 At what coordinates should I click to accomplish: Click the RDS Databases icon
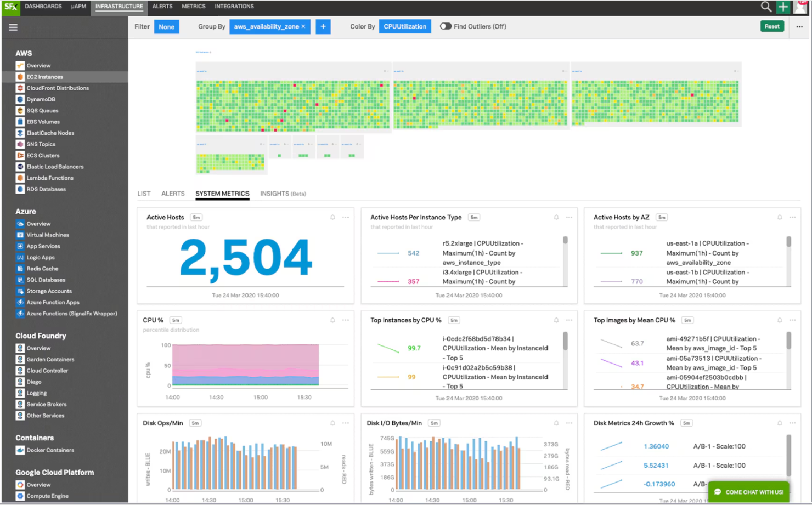(20, 189)
